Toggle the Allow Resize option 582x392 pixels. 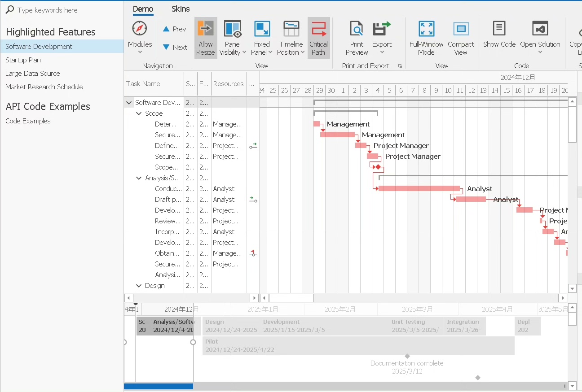(206, 38)
